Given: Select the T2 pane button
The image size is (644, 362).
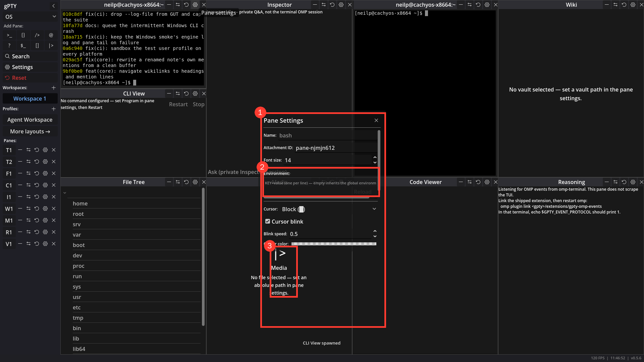Looking at the screenshot, I should pyautogui.click(x=9, y=162).
